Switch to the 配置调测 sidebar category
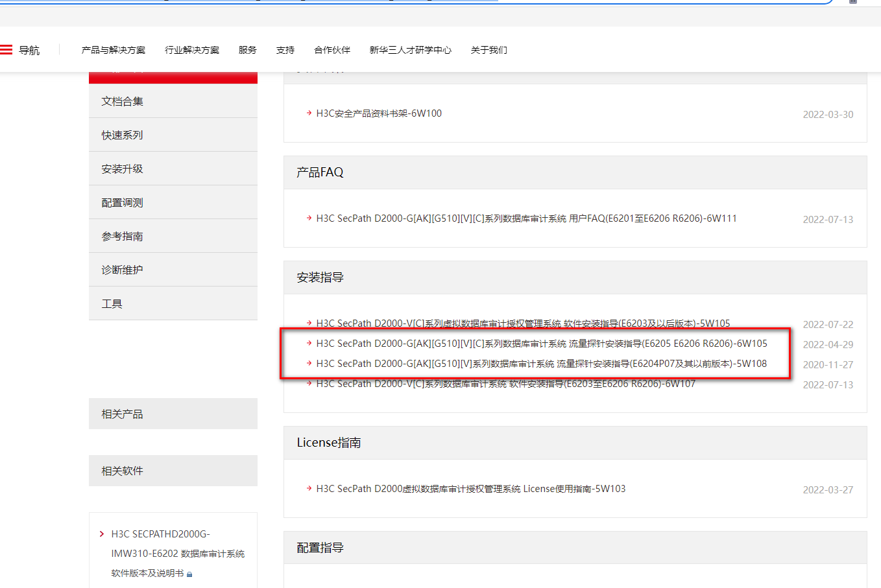 click(x=173, y=202)
